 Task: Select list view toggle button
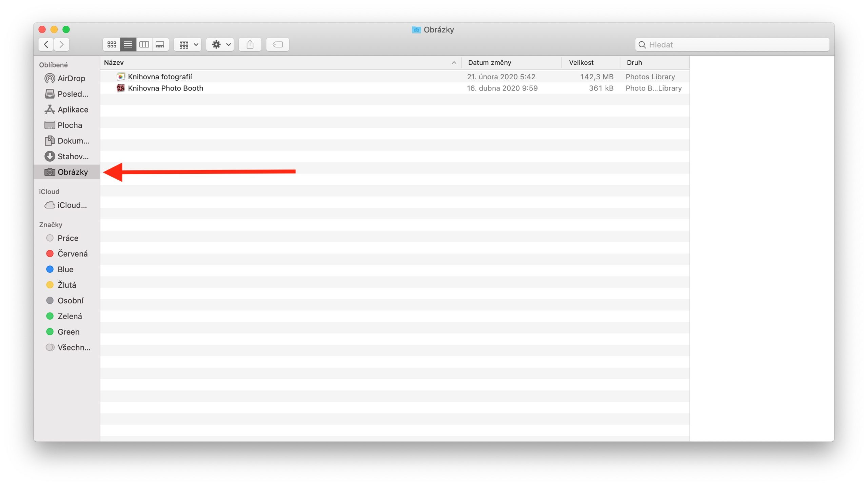click(x=128, y=44)
